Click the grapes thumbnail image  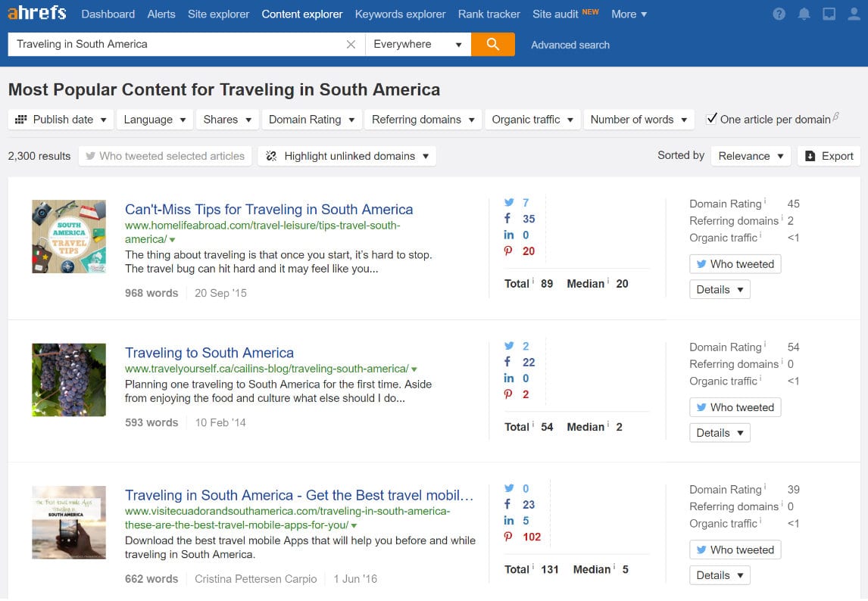tap(69, 380)
